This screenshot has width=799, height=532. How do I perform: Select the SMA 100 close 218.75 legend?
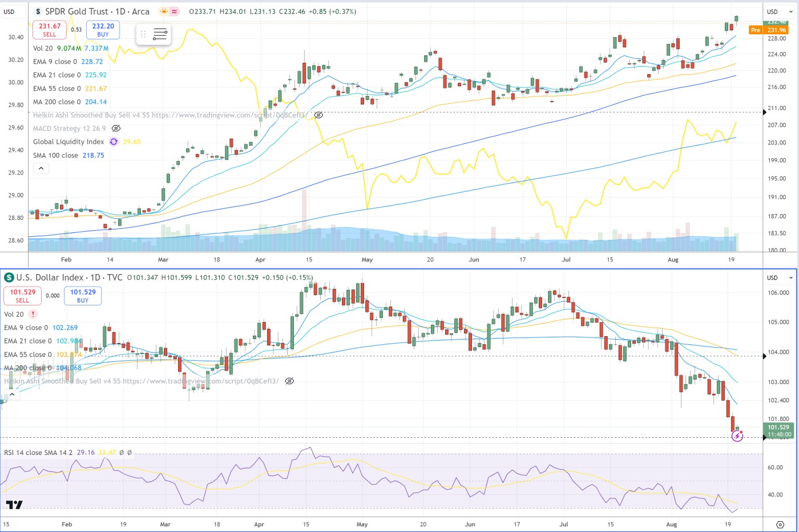pyautogui.click(x=68, y=155)
